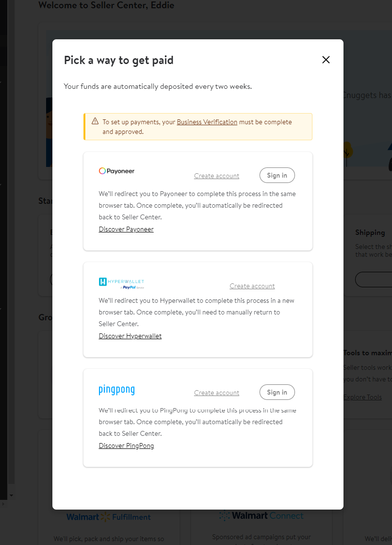
Task: Create a Hyperwallet account
Action: 252,286
